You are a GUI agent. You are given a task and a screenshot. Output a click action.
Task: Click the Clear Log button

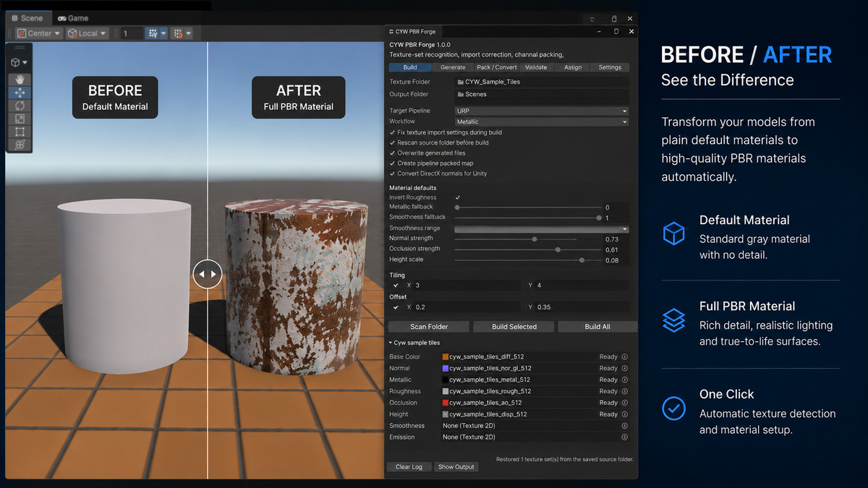pyautogui.click(x=409, y=467)
